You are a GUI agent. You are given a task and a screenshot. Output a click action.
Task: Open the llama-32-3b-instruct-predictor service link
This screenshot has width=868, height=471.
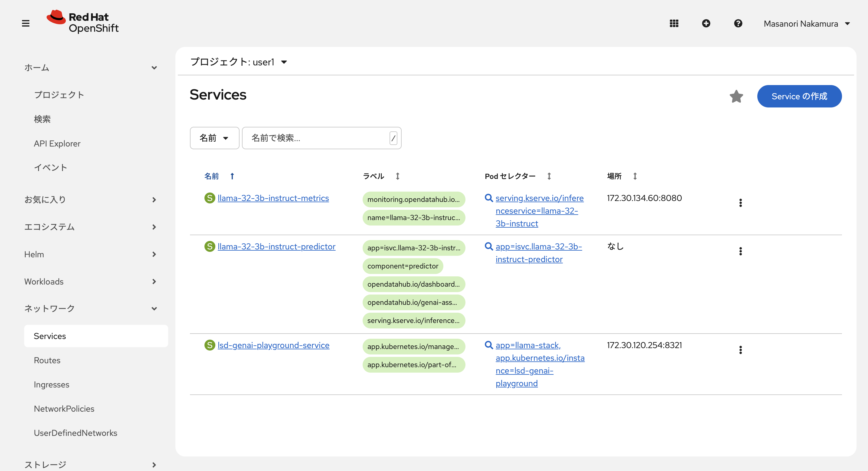click(x=276, y=246)
